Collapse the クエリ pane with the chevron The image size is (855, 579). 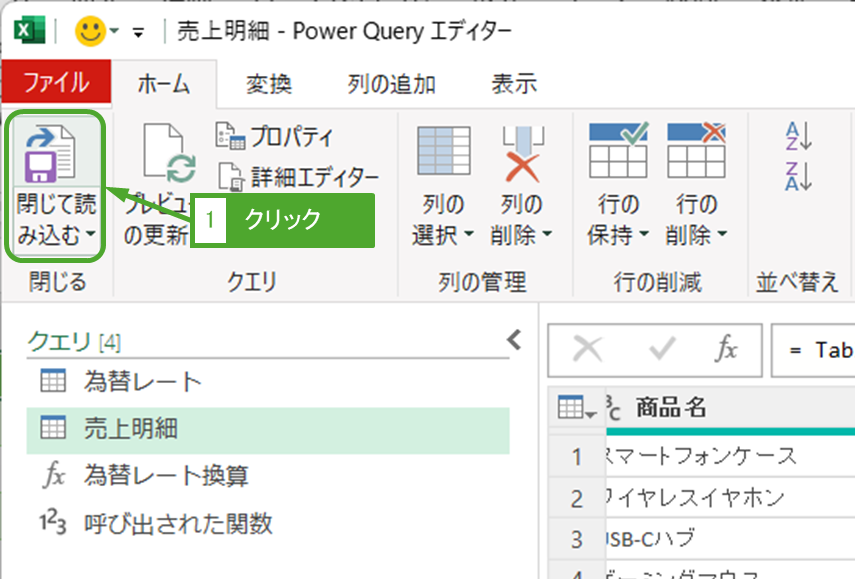pyautogui.click(x=515, y=340)
